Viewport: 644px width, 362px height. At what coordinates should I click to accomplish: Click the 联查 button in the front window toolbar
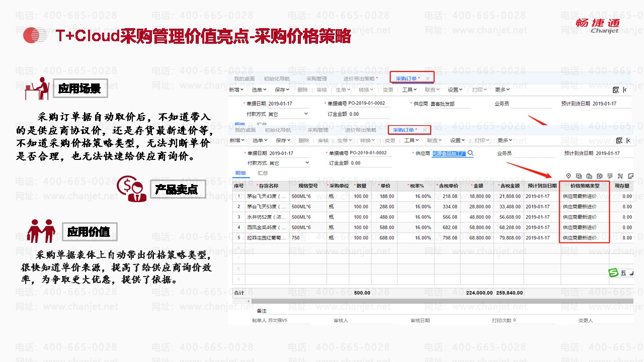(434, 141)
